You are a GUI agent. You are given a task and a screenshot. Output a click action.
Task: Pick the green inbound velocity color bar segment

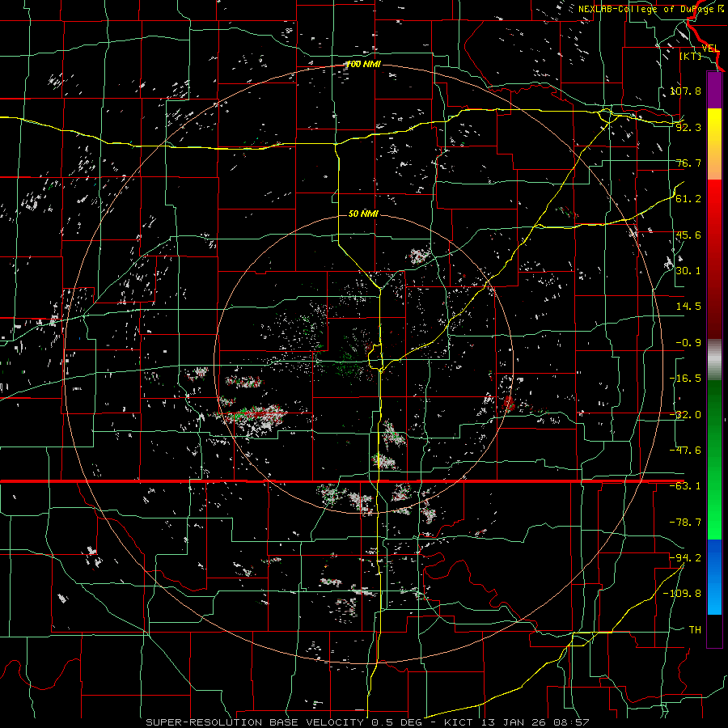[714, 459]
